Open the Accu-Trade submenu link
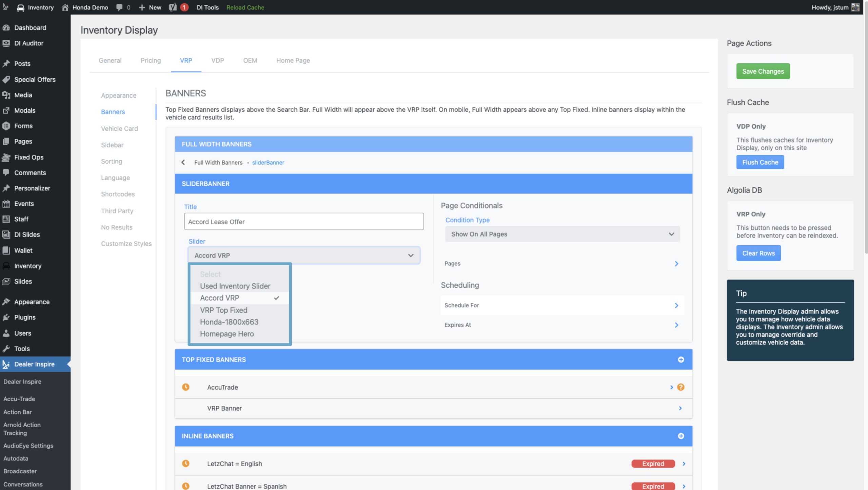The image size is (868, 490). (x=19, y=399)
